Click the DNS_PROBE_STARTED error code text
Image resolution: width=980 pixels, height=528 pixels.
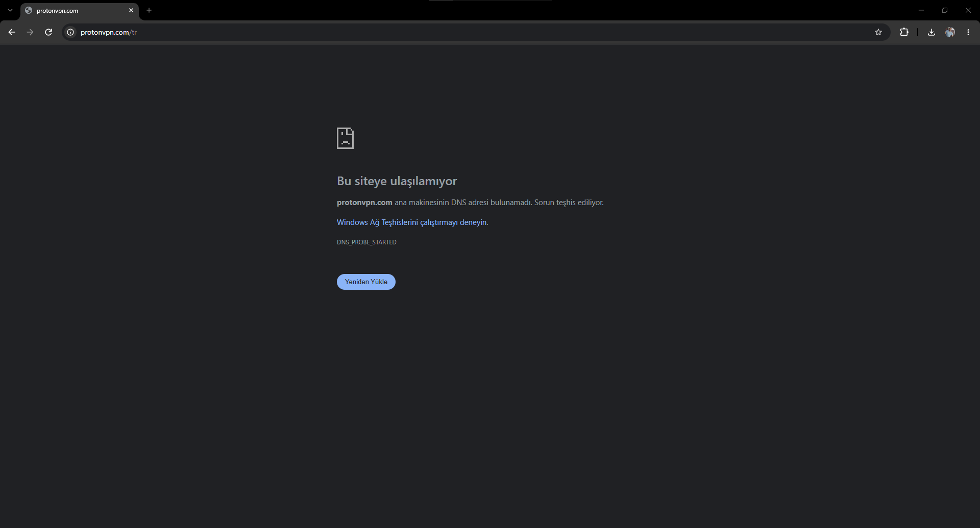(366, 242)
